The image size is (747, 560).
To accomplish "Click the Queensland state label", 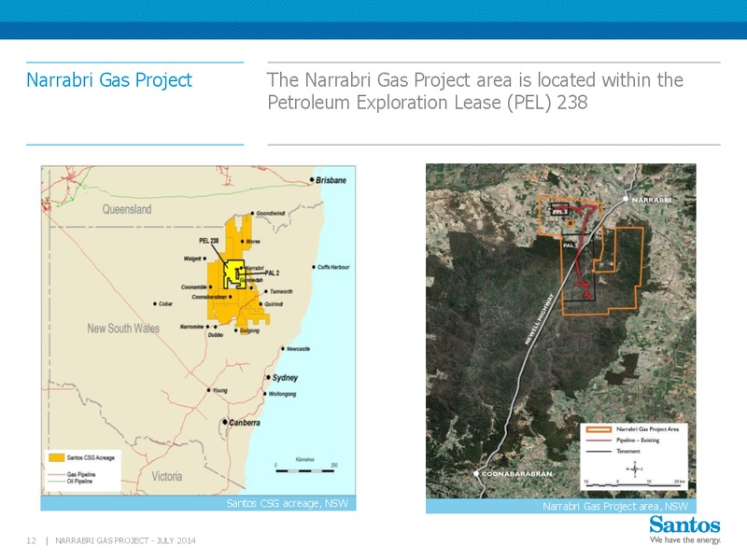I will click(x=127, y=209).
